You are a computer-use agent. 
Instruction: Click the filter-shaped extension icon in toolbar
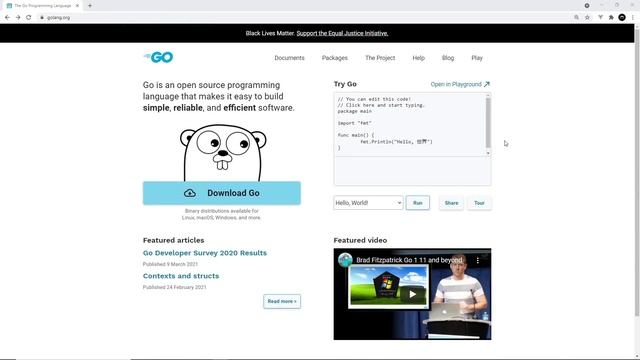click(x=600, y=18)
